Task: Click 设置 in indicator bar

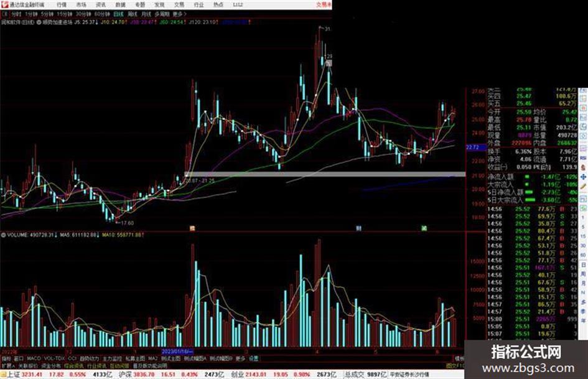Action: [x=253, y=358]
